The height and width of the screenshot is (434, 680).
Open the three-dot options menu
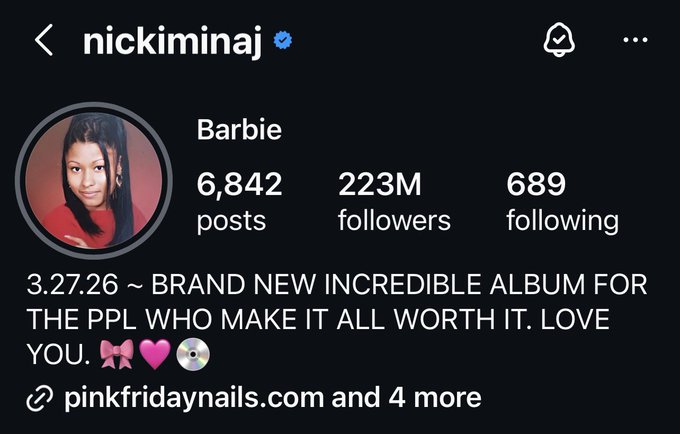pos(635,40)
